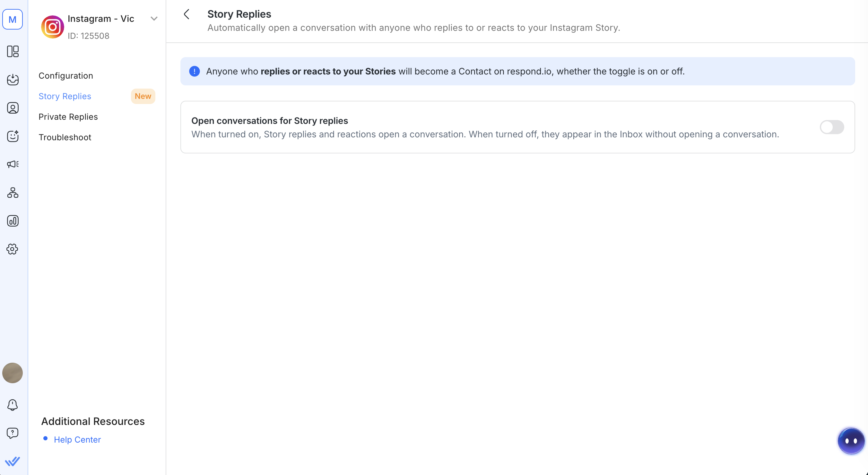The image size is (868, 475).
Task: Open the Contacts icon in sidebar
Action: pos(13,108)
